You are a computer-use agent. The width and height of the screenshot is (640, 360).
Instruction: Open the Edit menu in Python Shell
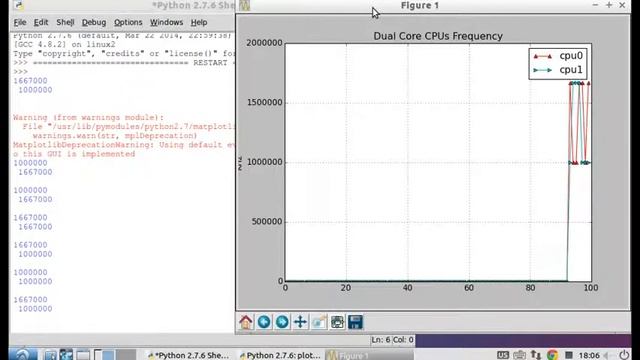41,22
